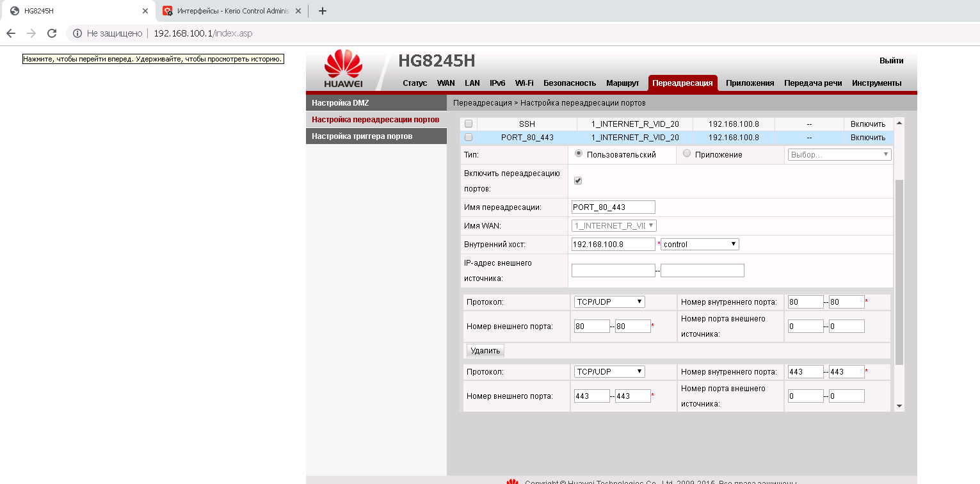Tick the checkbox in the SSH row

point(469,124)
